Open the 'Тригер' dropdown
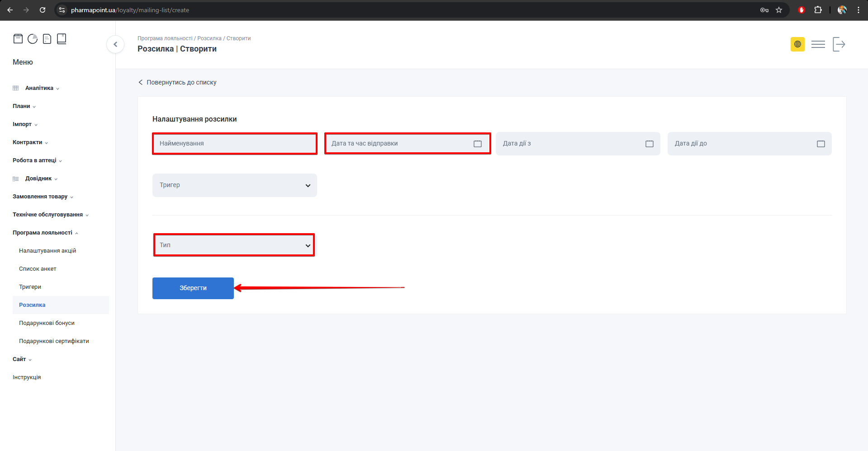Viewport: 868px width, 451px height. (x=234, y=185)
